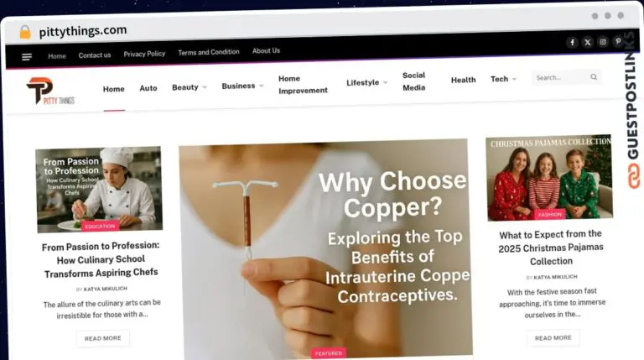
Task: Open the Terms and Condition link
Action: pos(209,52)
